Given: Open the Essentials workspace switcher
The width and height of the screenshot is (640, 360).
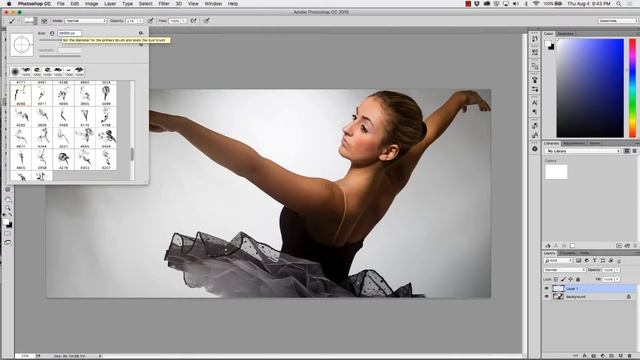Looking at the screenshot, I should tap(618, 21).
